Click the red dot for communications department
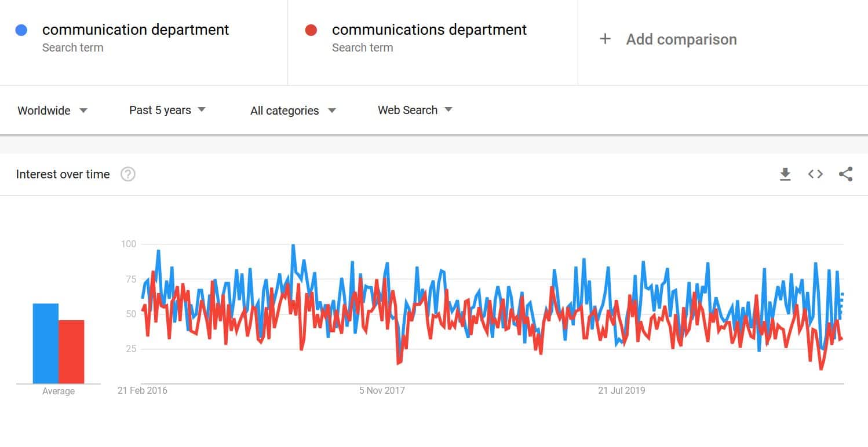Image resolution: width=868 pixels, height=447 pixels. 311,29
